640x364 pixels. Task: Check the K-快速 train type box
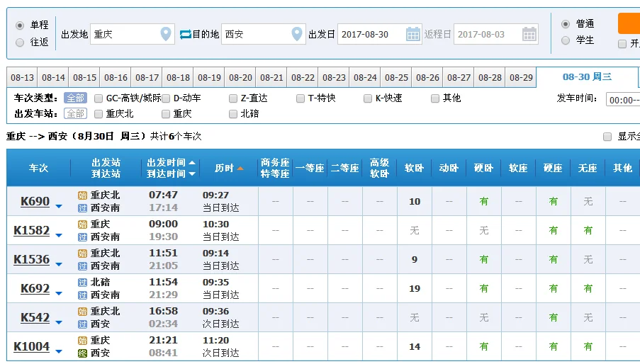(x=368, y=98)
